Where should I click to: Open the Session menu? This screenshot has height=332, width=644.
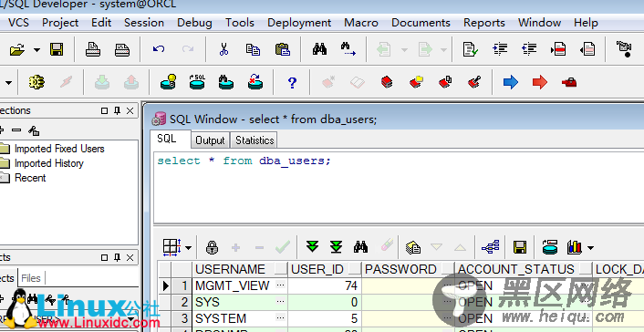pyautogui.click(x=144, y=23)
